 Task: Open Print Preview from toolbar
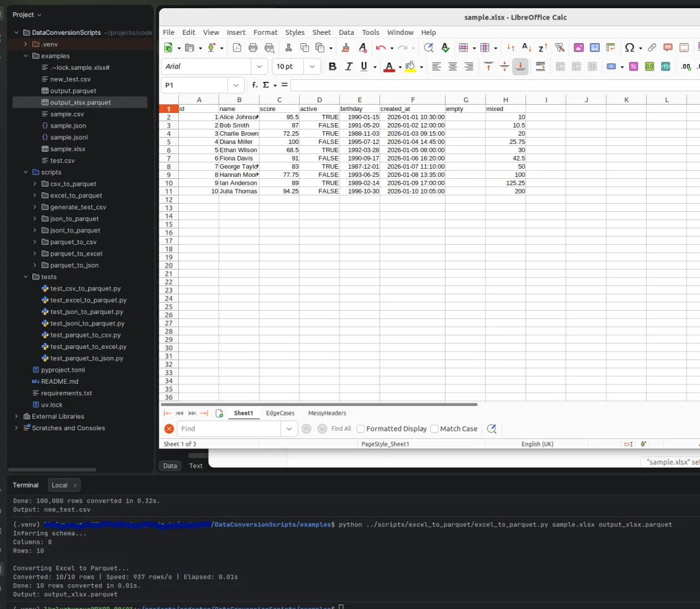(x=269, y=48)
